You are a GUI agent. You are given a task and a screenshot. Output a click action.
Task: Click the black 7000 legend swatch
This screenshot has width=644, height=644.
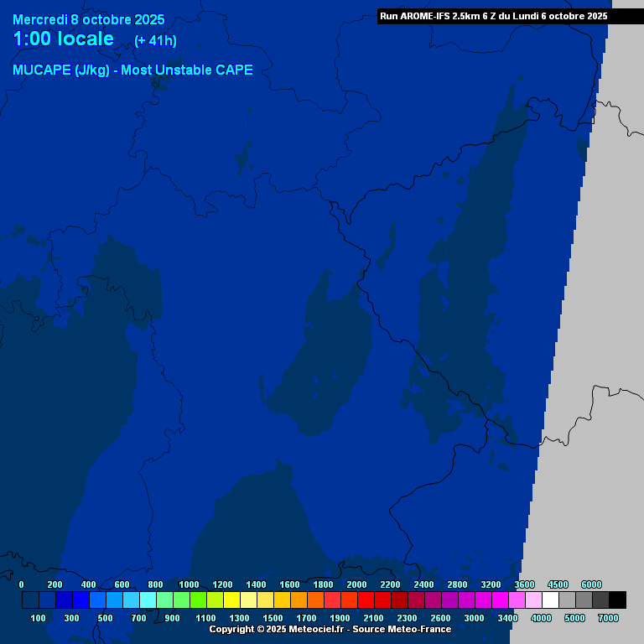pos(617,600)
